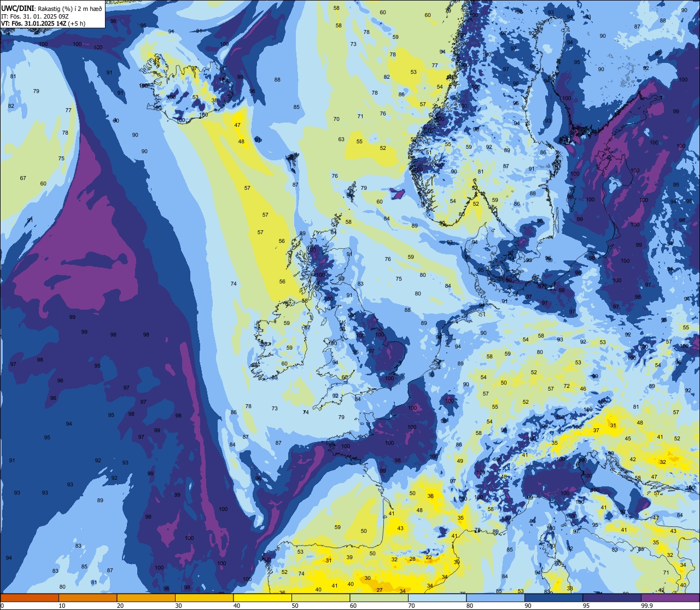This screenshot has width=700, height=610.
Task: Click the map value '28' over Spain
Action: pyautogui.click(x=412, y=559)
